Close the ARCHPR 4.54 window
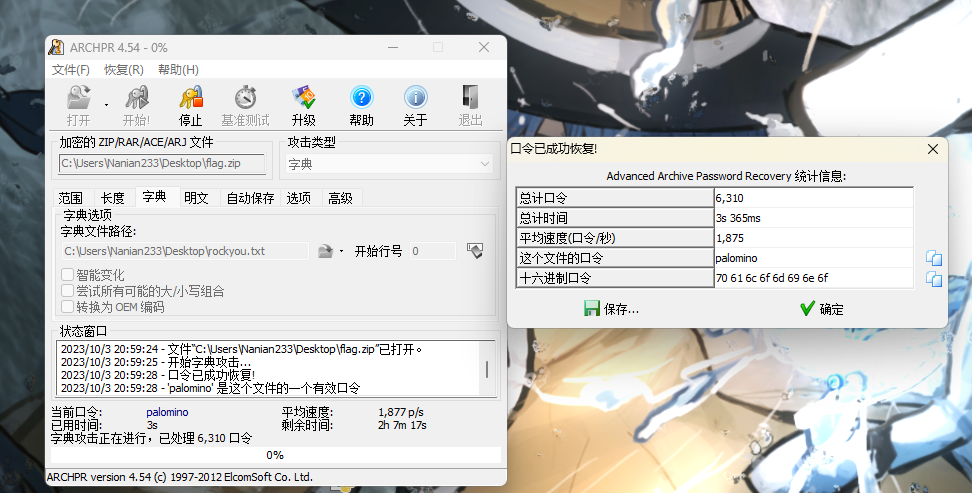972x493 pixels. pyautogui.click(x=484, y=47)
